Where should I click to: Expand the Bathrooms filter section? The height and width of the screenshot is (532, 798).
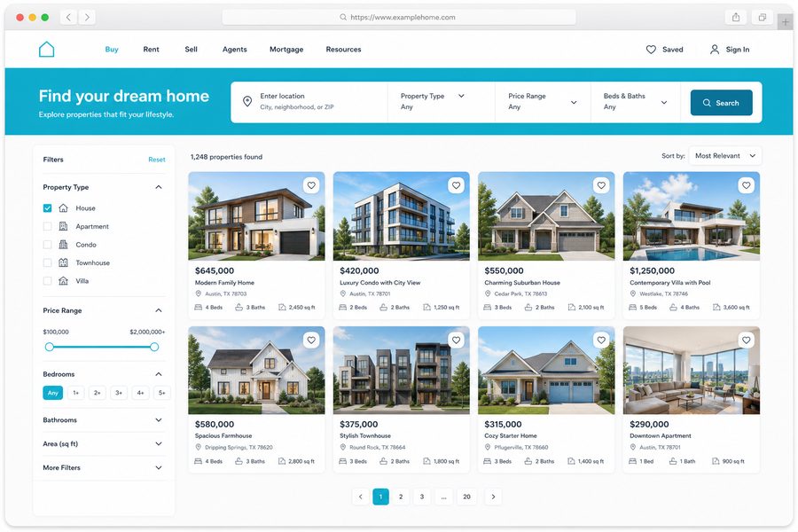(x=102, y=420)
